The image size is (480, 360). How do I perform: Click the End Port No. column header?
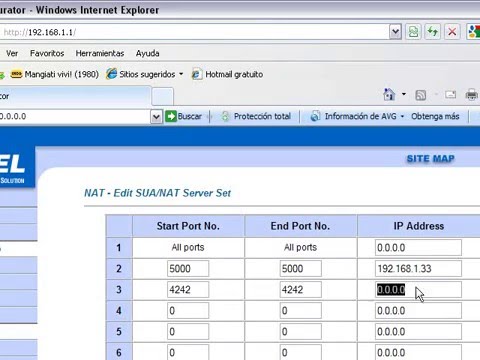pos(300,226)
